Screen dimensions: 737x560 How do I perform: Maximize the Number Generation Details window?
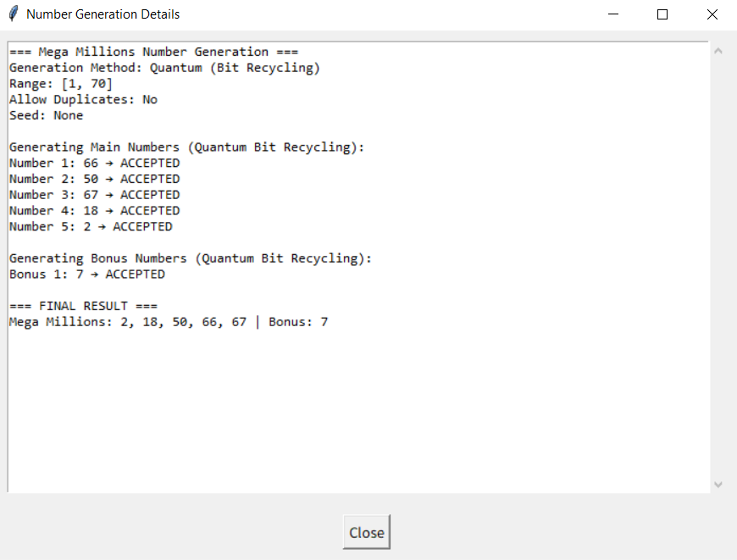point(662,14)
